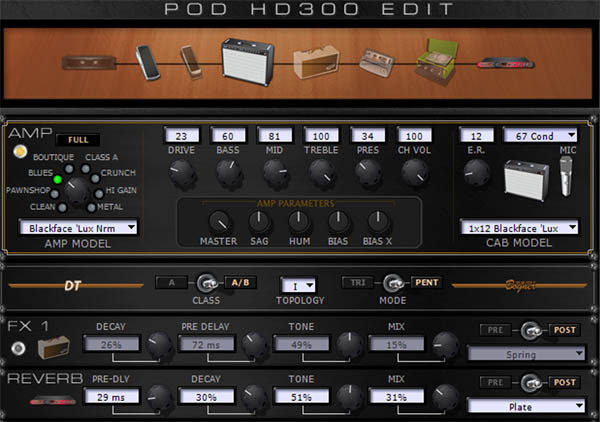Click the class A label button
600x422 pixels.
[x=171, y=283]
